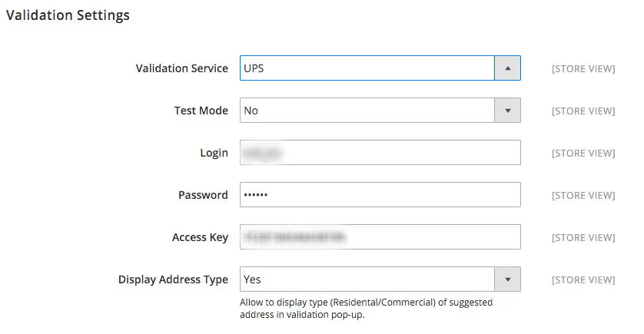Screen dimensions: 644x334
Task: Click the Display Address Type arrow
Action: pyautogui.click(x=507, y=279)
